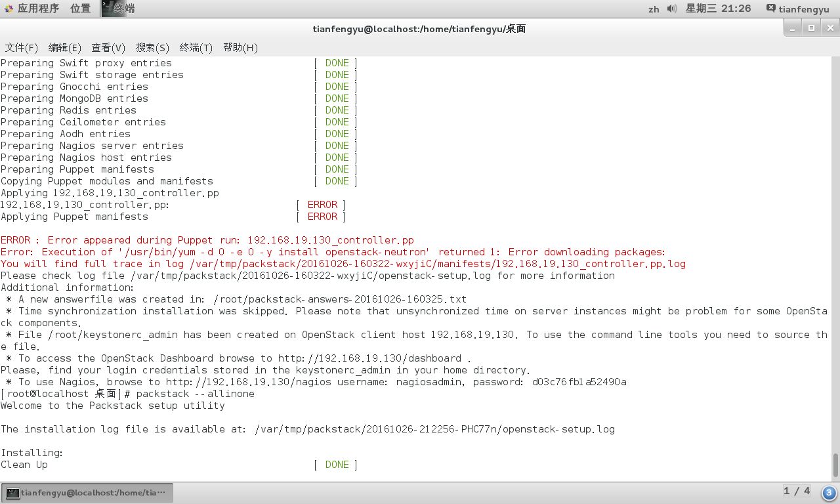Click the answerfile path packstack-answers-20161026-160325.txt

pos(339,299)
